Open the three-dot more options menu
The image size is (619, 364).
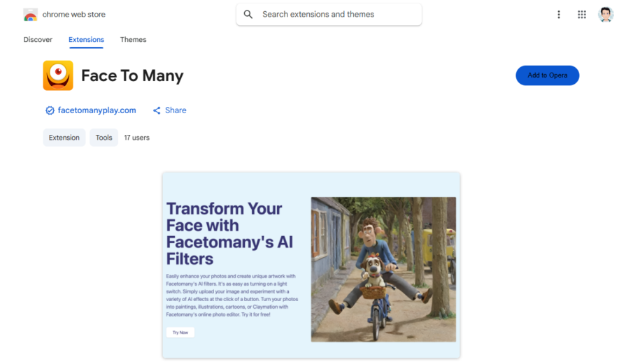559,15
